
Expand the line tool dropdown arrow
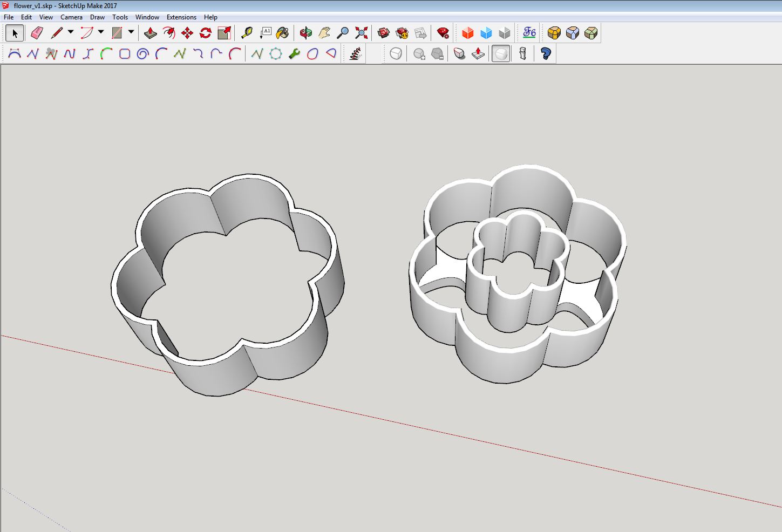(x=71, y=32)
